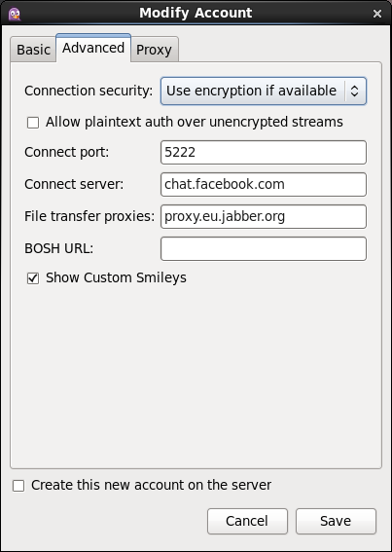Click the empty BOSH URL field
This screenshot has width=392, height=552.
tap(264, 249)
